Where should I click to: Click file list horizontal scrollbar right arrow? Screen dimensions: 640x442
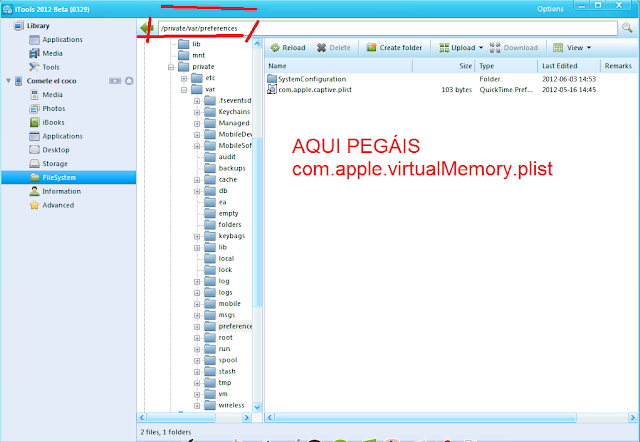tap(632, 418)
